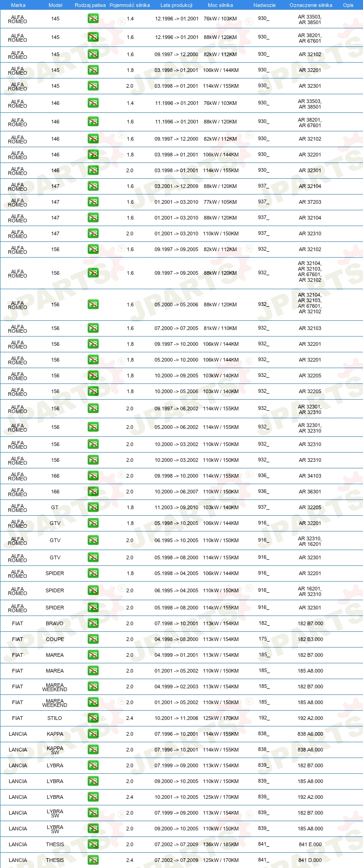Select the engine code 192 A2.000 in Stilo row
The height and width of the screenshot is (868, 363).
[x=311, y=718]
